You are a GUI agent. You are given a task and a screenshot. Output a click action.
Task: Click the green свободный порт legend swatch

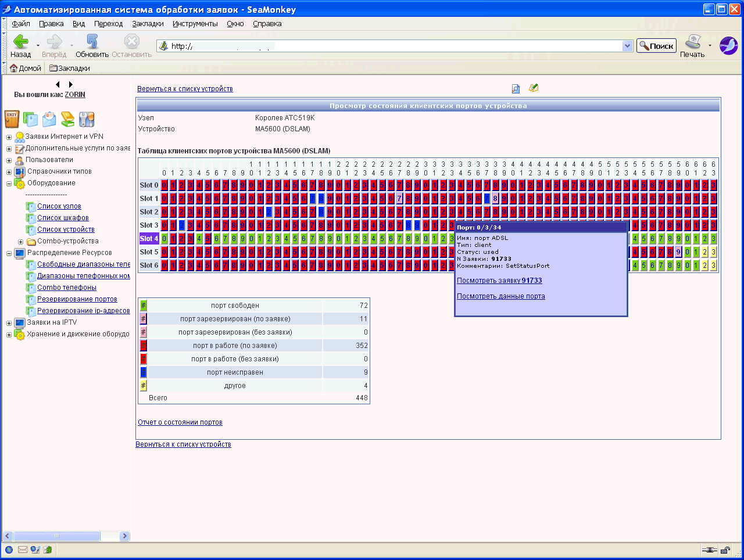[142, 305]
